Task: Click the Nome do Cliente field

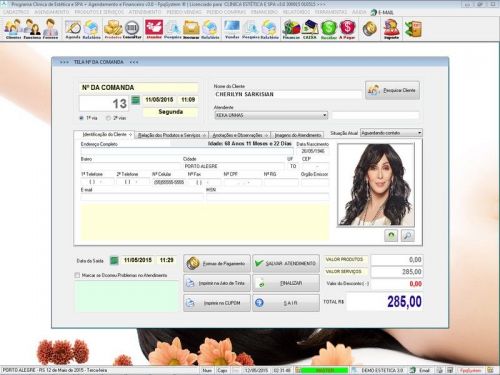Action: pos(288,94)
